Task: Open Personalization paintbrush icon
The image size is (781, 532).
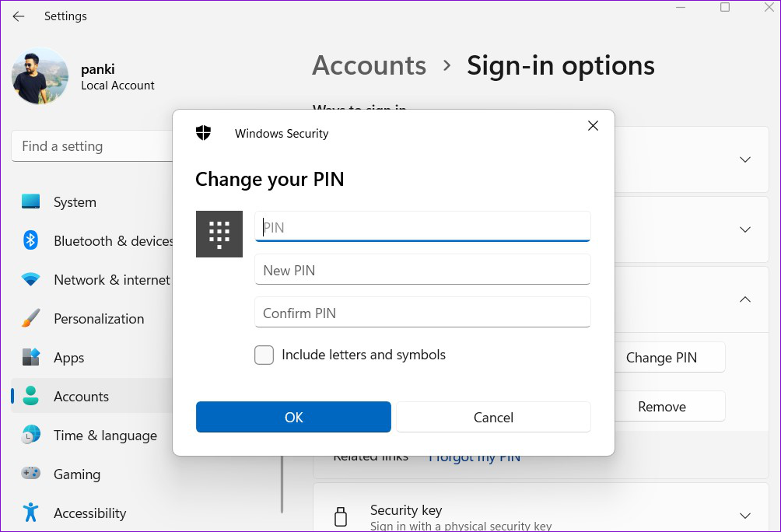Action: coord(31,318)
